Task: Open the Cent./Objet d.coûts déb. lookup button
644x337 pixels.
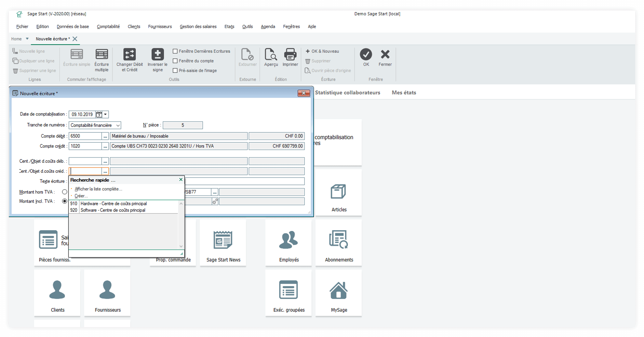Action: coord(105,161)
